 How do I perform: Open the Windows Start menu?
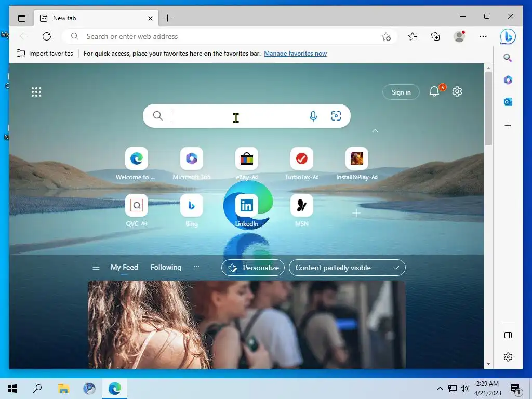tap(12, 389)
